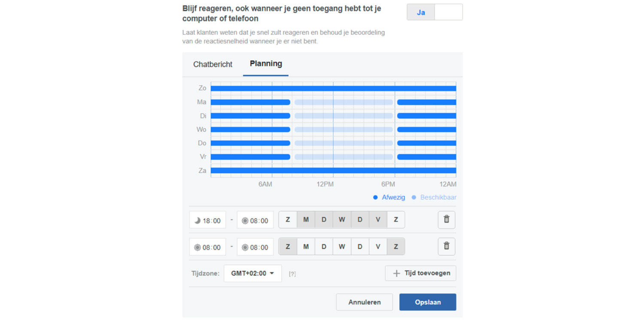This screenshot has width=644, height=321.
Task: Delete the 18:00 - 08:00 schedule row
Action: 447,220
